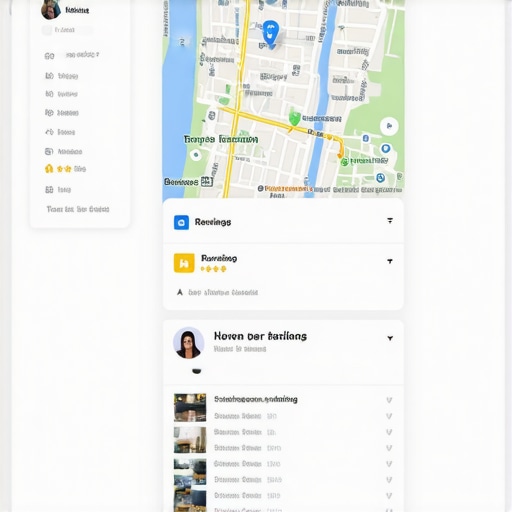
Task: Open the second photo thumbnail in list
Action: [190, 440]
